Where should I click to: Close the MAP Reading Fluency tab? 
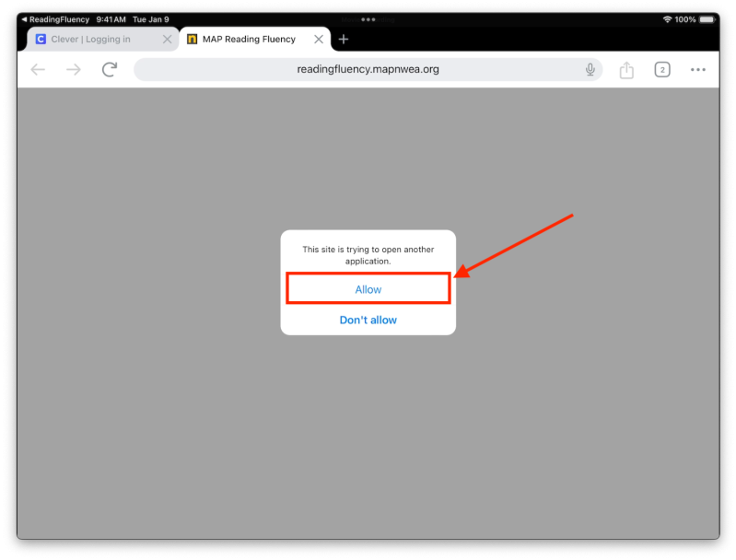click(319, 40)
